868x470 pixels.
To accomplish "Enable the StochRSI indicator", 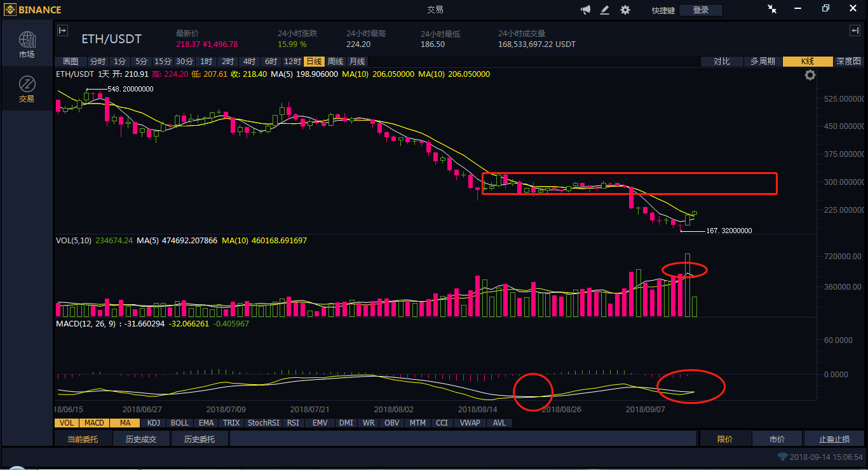I will [263, 422].
